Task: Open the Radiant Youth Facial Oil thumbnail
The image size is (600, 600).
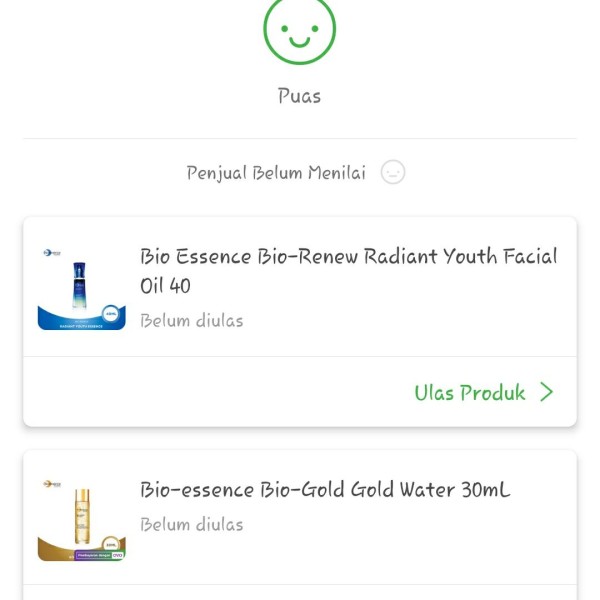Action: pos(82,289)
